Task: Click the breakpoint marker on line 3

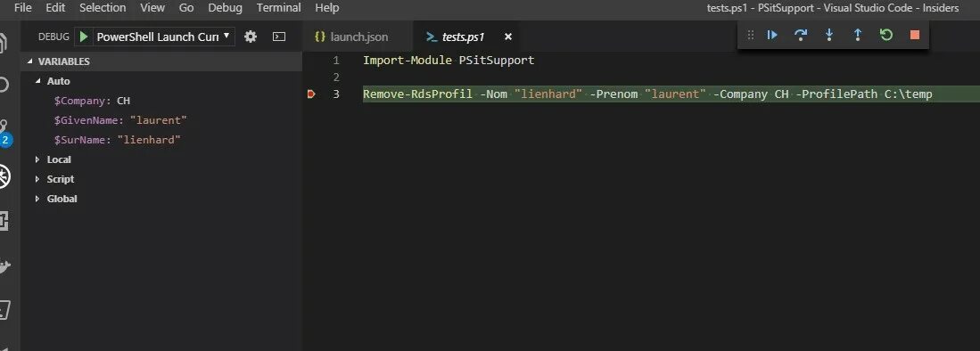Action: pos(311,94)
